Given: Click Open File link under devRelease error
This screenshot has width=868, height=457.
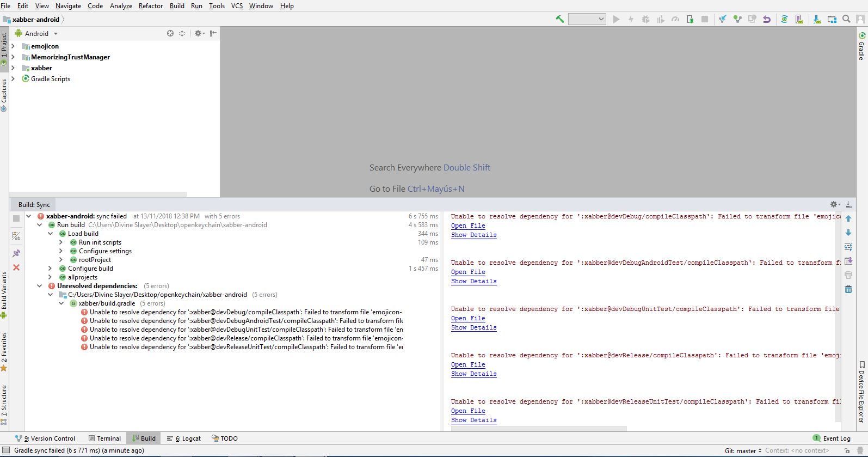Looking at the screenshot, I should 468,364.
